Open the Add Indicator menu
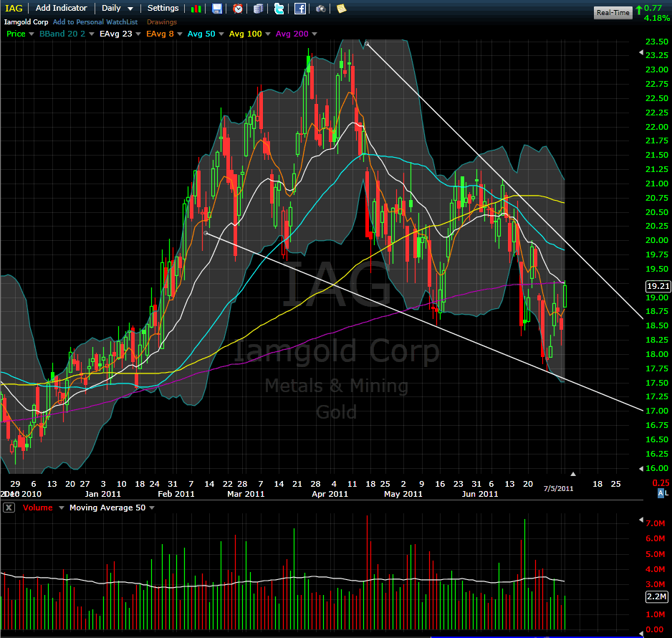 point(61,8)
